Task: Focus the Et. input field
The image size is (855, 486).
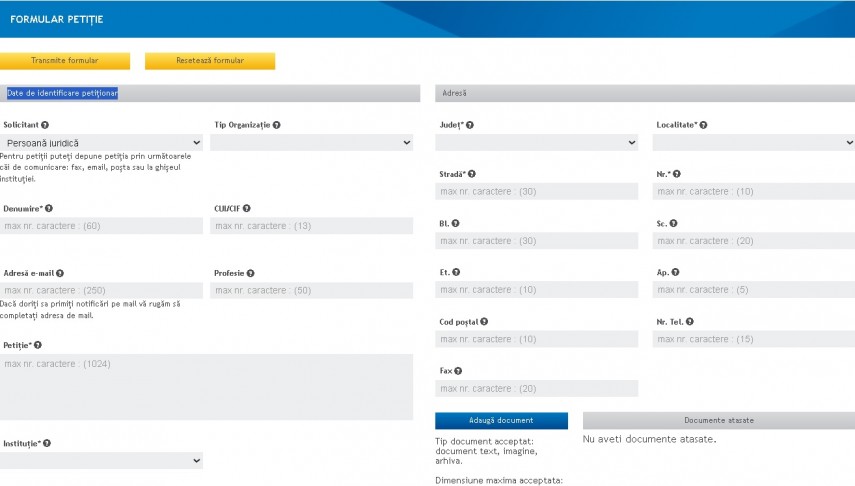Action: click(x=537, y=290)
